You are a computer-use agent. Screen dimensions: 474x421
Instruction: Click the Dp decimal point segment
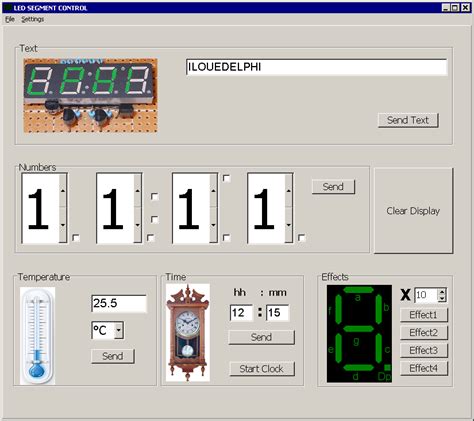387,367
